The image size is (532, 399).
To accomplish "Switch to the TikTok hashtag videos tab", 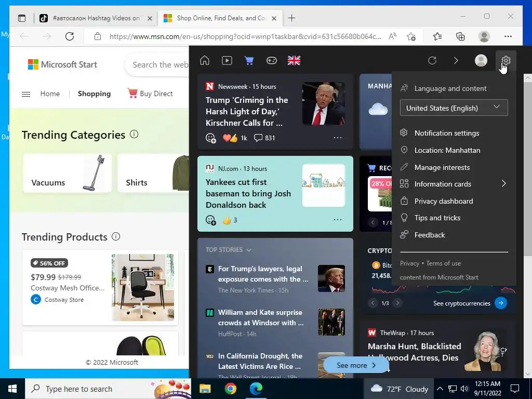I will pos(96,18).
